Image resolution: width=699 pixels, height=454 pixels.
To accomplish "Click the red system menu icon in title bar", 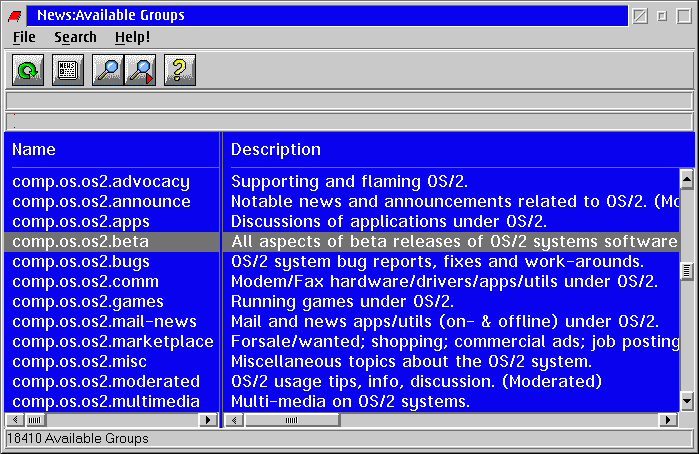I will coord(15,17).
